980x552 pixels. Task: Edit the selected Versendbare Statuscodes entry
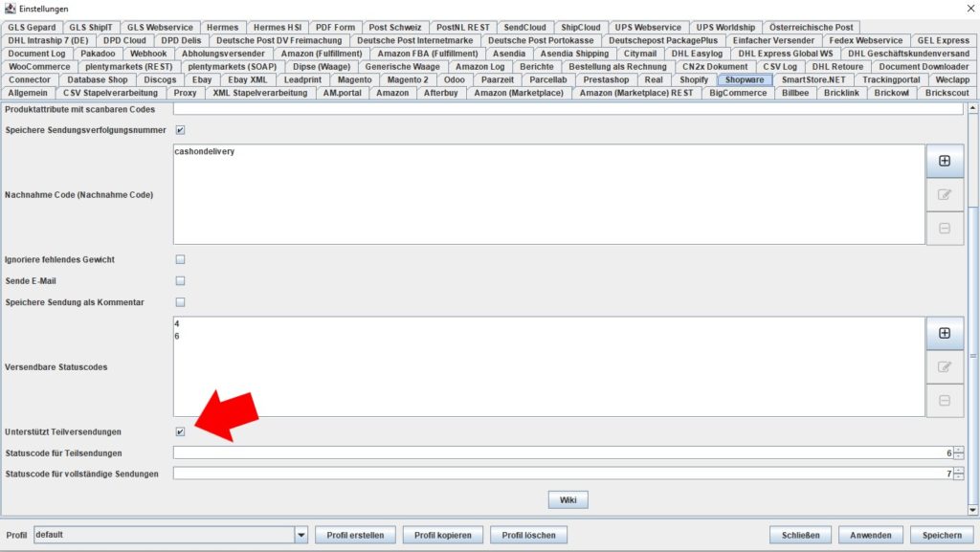click(x=945, y=367)
